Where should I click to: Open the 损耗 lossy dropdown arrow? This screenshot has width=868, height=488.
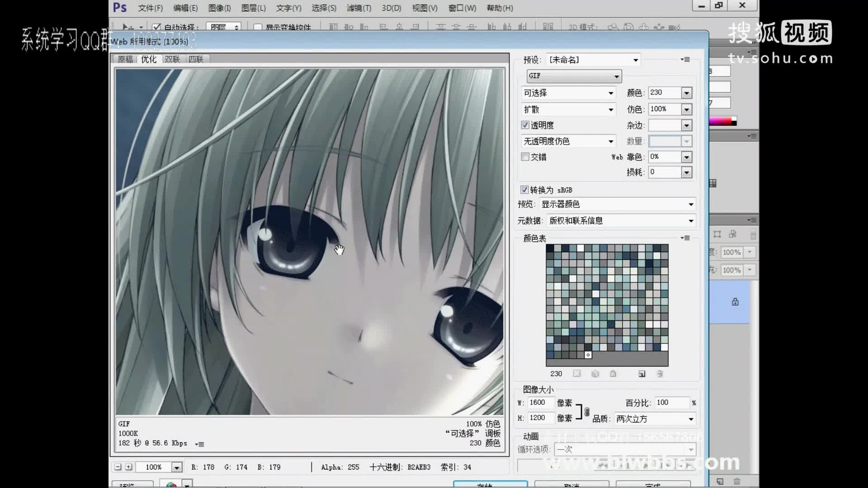[x=687, y=172]
